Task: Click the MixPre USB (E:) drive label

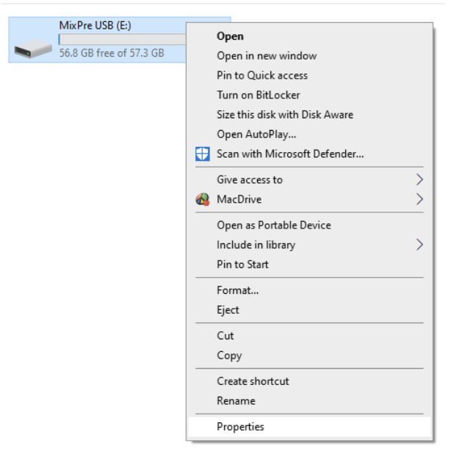Action: 95,26
